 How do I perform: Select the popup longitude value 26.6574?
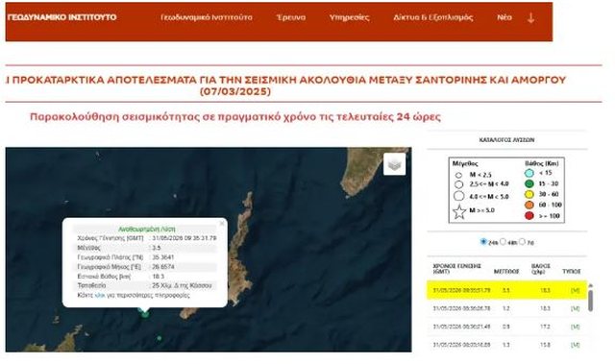(x=163, y=266)
